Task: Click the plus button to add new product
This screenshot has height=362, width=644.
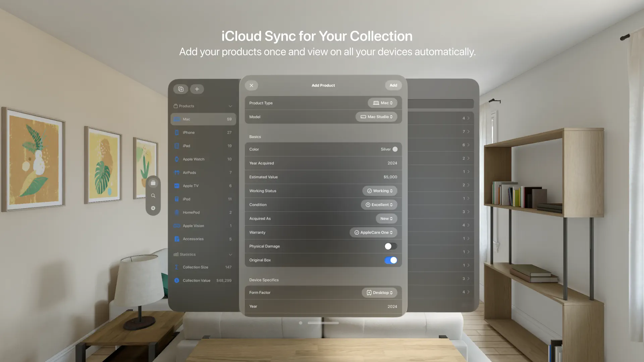Action: 197,89
